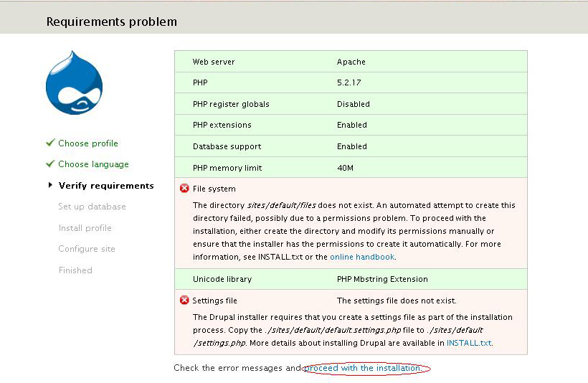Click the PHP row label

pos(200,82)
